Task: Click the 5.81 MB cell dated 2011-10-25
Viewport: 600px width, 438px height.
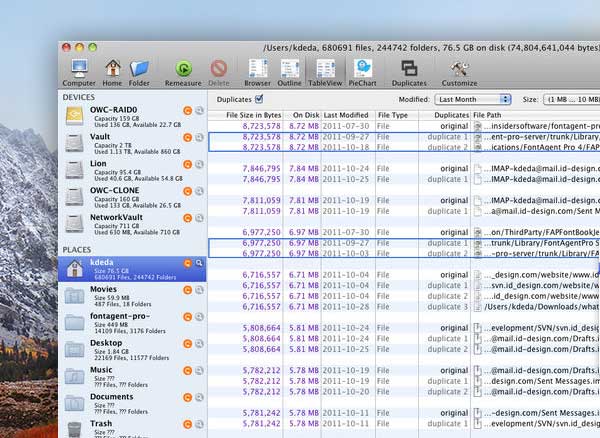Action: (304, 349)
